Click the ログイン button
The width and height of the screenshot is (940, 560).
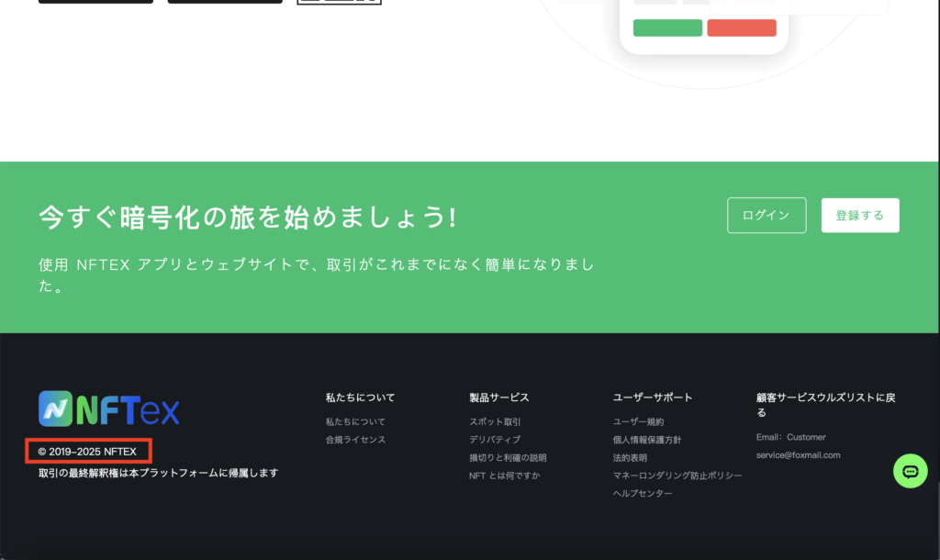click(767, 215)
